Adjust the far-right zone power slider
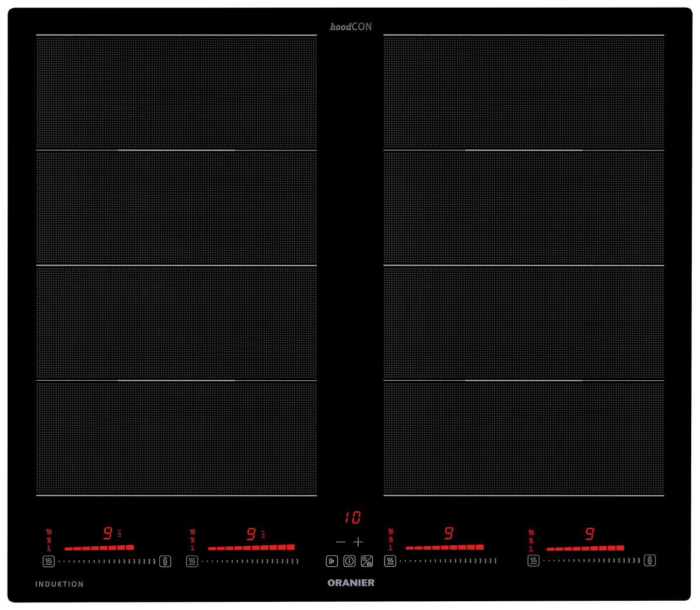 coord(591,561)
